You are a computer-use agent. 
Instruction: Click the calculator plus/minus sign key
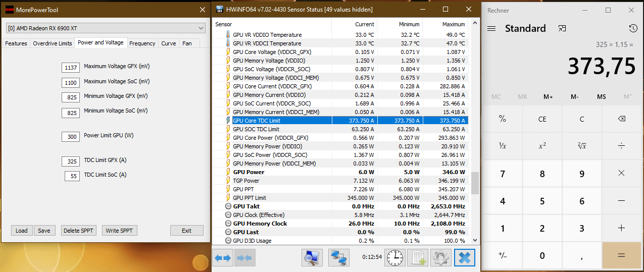[x=502, y=255]
